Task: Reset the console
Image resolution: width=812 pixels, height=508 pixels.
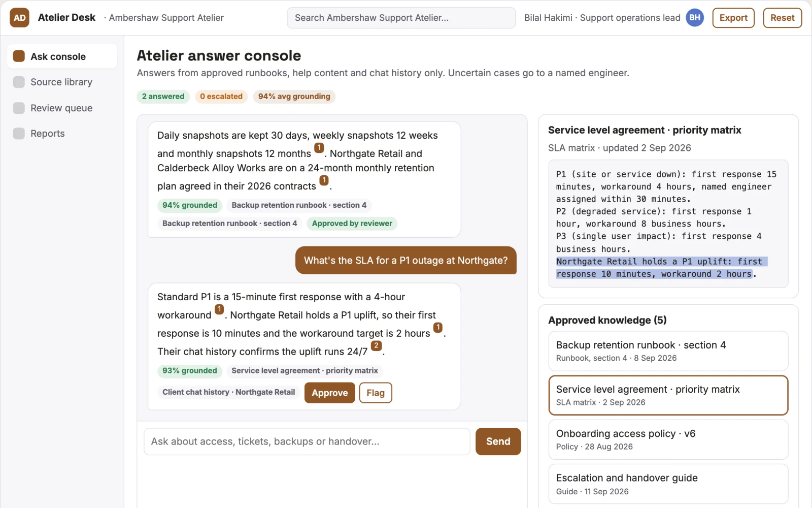Action: pos(782,18)
